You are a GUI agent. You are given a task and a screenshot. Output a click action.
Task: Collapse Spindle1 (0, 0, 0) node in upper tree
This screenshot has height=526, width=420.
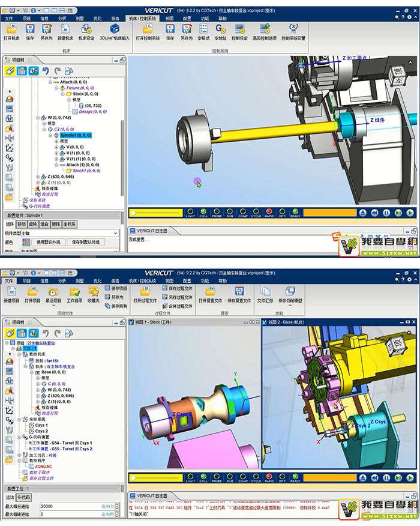50,135
